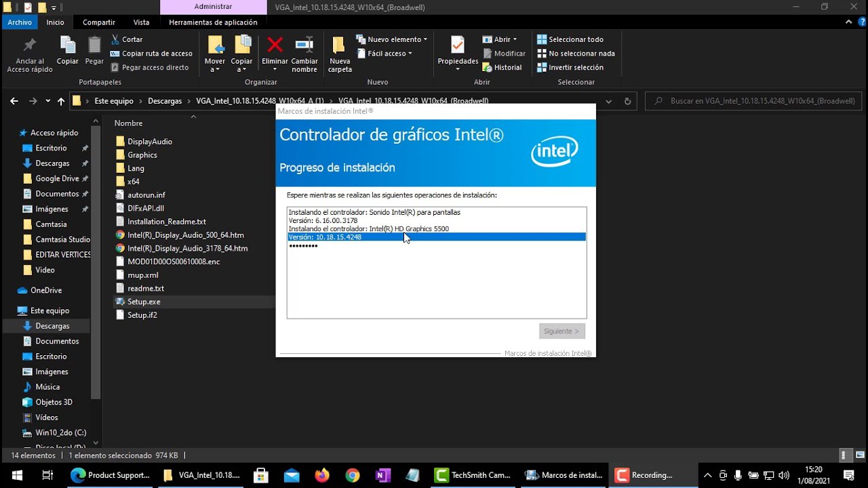Image resolution: width=868 pixels, height=488 pixels.
Task: Open the Windows Start menu
Action: [16, 475]
